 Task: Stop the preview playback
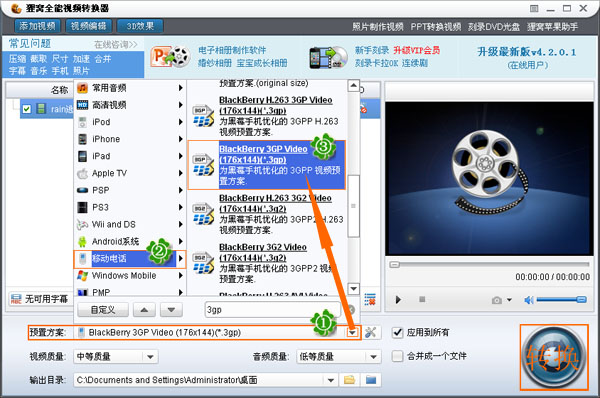click(422, 299)
